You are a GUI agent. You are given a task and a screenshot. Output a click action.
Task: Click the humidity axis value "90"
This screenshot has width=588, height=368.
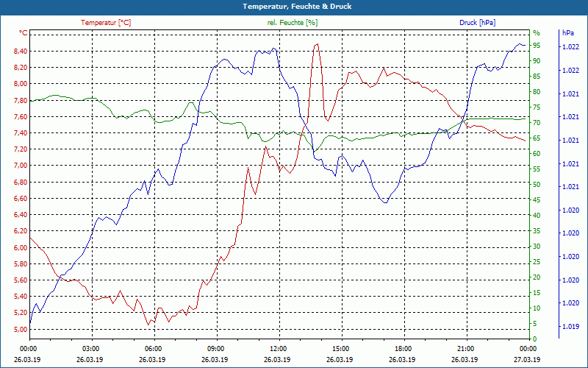537,61
